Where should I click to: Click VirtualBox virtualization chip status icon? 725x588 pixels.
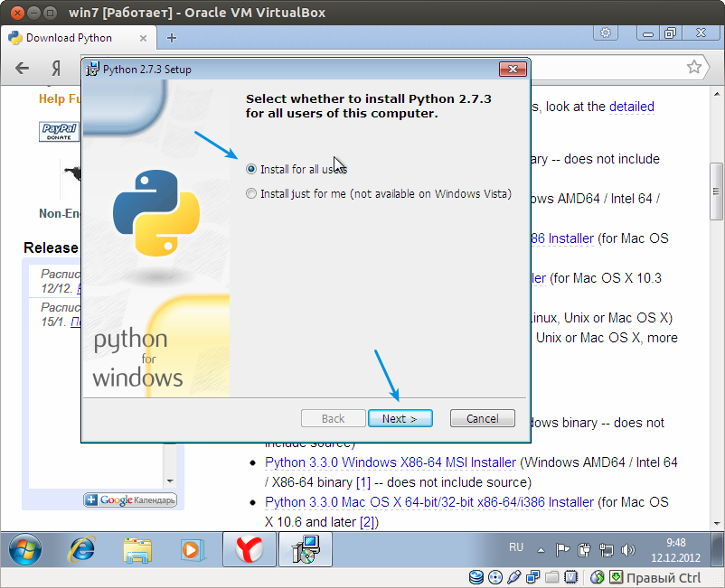click(571, 577)
